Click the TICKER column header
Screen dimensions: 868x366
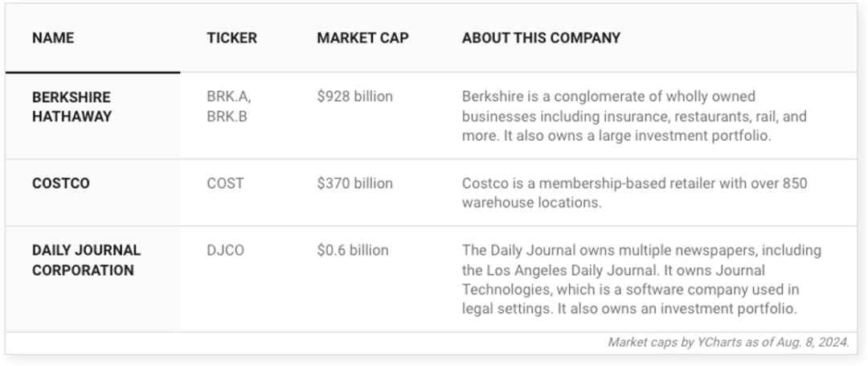coord(232,38)
